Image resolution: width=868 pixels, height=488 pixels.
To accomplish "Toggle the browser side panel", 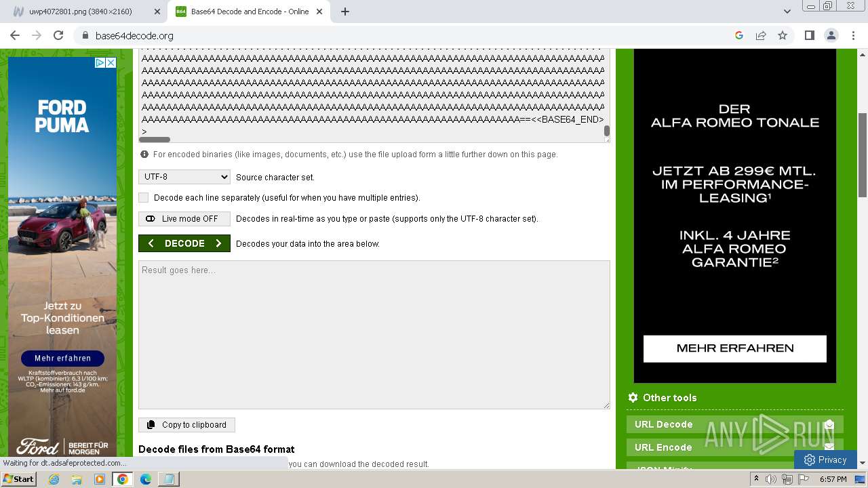I will pyautogui.click(x=809, y=35).
